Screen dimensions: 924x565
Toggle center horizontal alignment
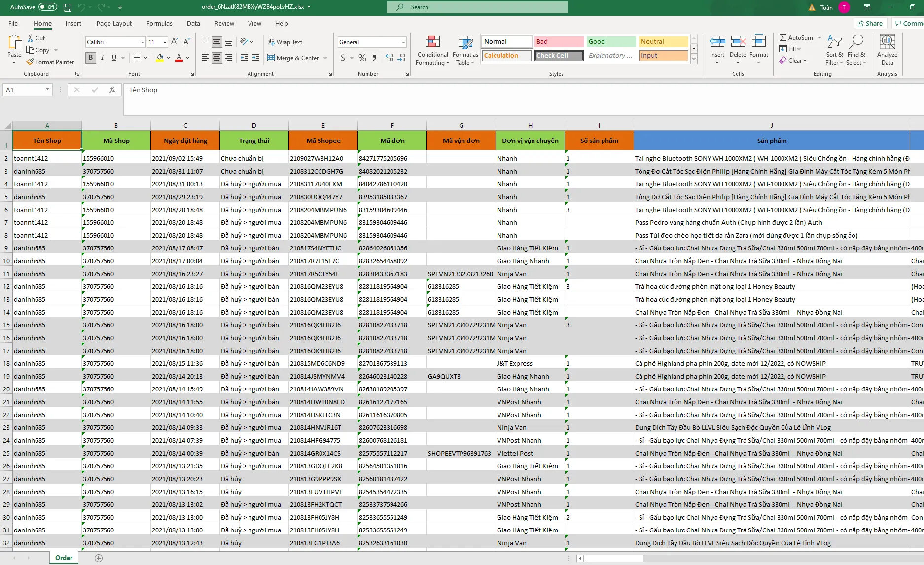pos(217,58)
